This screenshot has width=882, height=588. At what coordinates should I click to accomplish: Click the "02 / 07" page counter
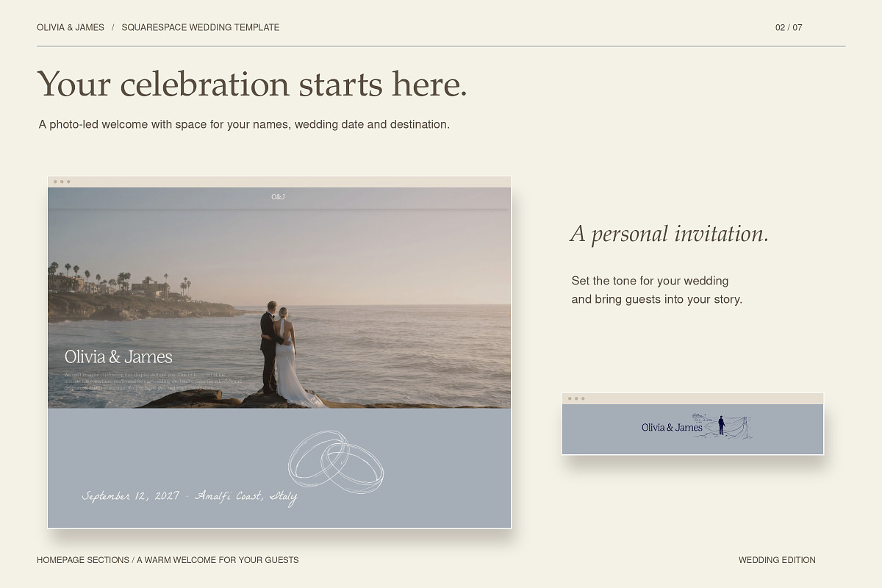[789, 28]
